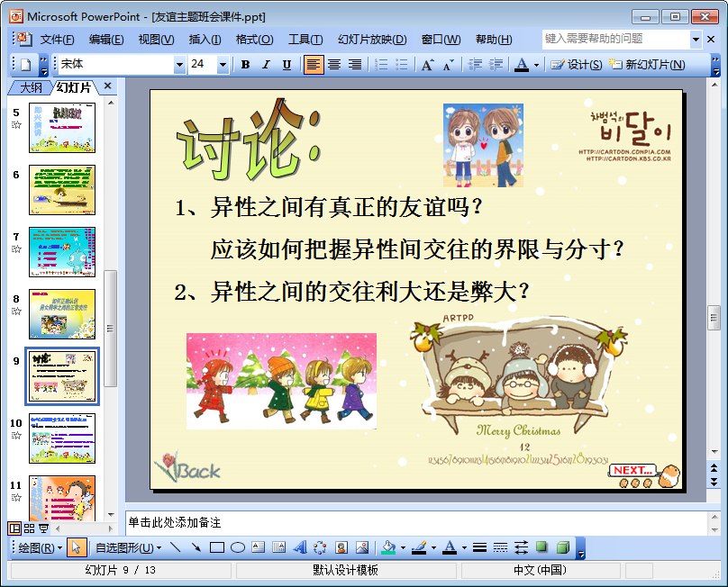Align text left
Viewport: 728px width, 587px height.
[x=314, y=65]
